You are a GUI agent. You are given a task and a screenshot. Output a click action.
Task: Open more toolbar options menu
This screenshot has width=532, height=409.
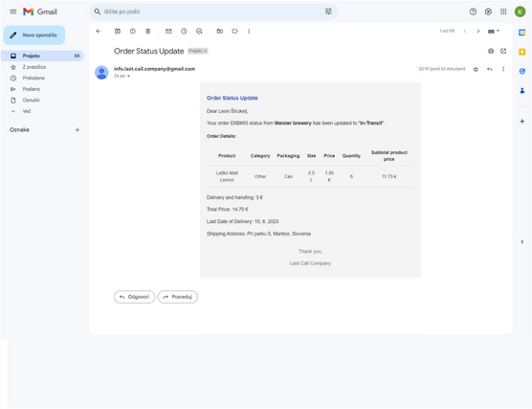[x=249, y=32]
